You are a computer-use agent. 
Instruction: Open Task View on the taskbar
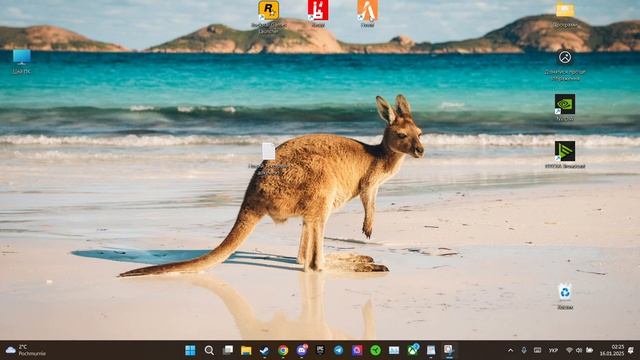pos(228,350)
